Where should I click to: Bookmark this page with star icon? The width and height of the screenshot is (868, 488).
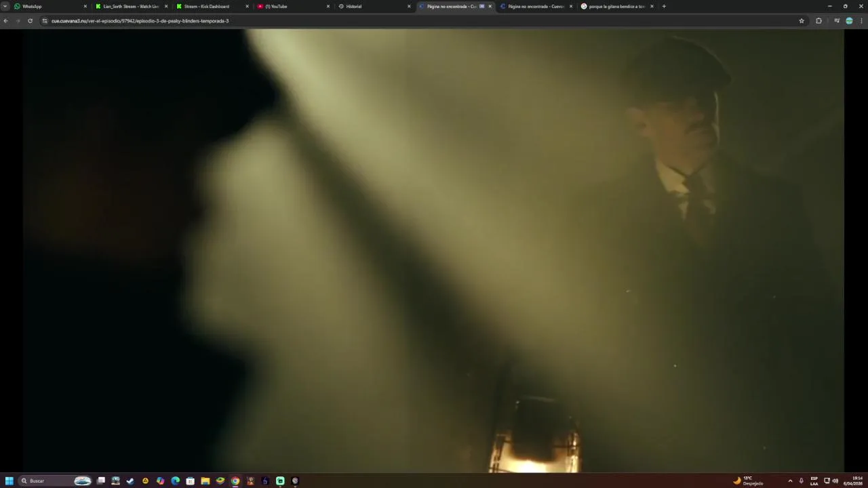[x=802, y=21]
